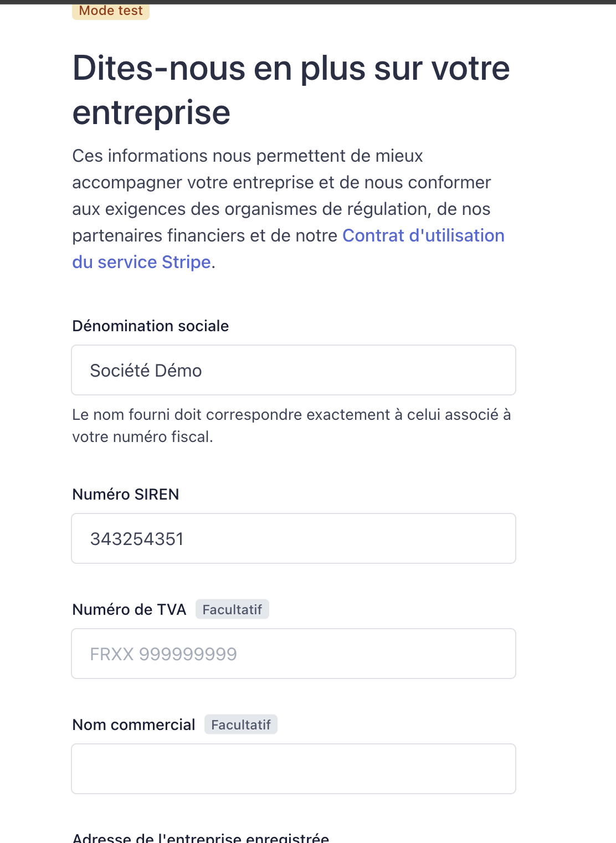The image size is (616, 843).
Task: Click the heading Dites-nous en plus sur votre entreprise
Action: (x=291, y=90)
